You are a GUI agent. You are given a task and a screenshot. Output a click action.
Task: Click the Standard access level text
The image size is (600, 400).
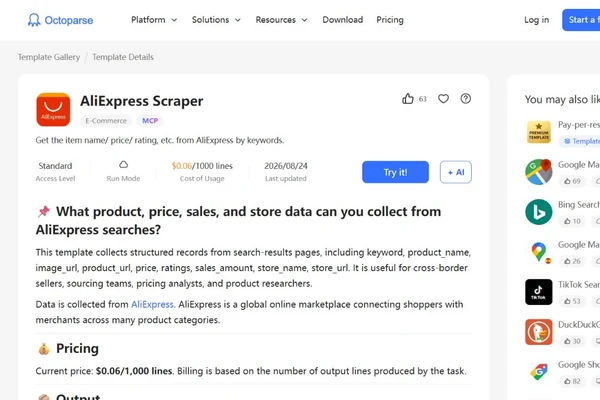(55, 166)
